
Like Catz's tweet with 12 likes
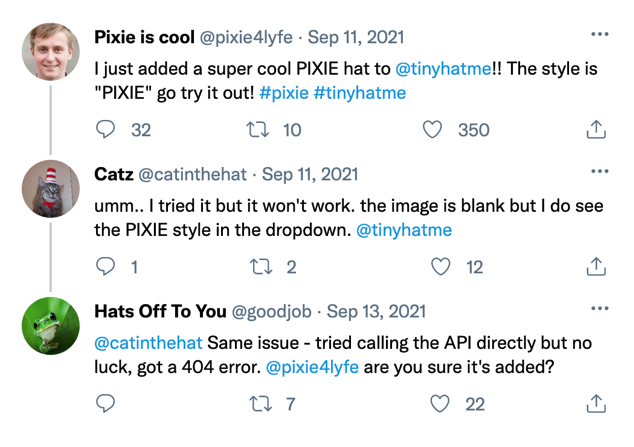[441, 266]
